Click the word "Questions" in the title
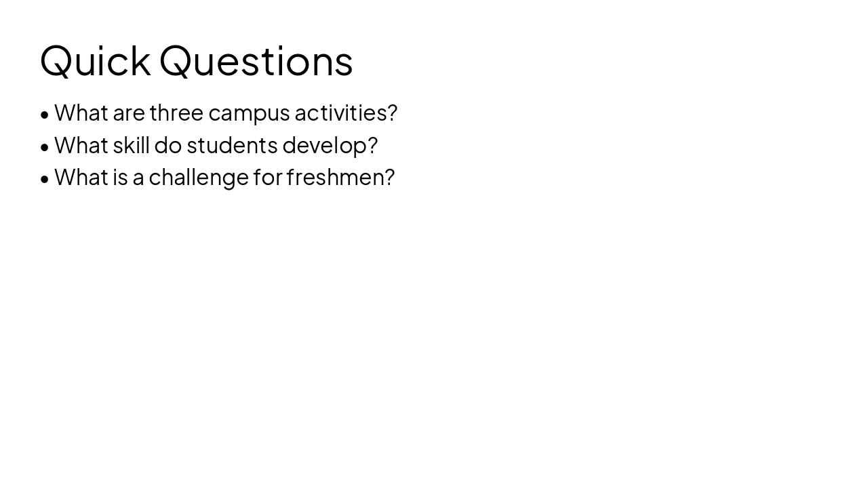This screenshot has width=868, height=488. (x=256, y=61)
